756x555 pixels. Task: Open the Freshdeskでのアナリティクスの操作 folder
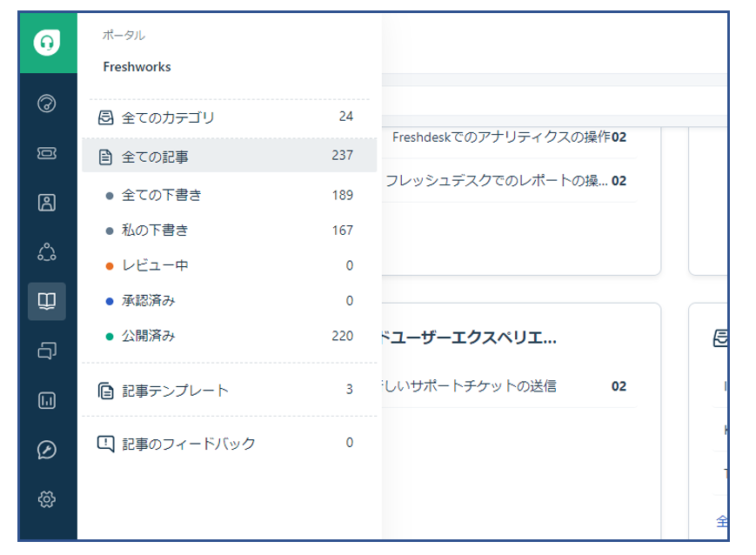tap(501, 137)
